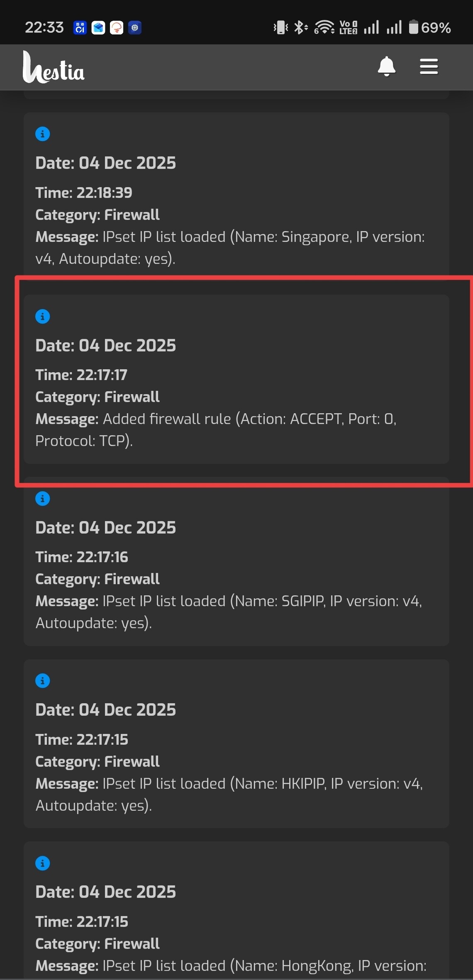This screenshot has width=473, height=980.
Task: Click info icon on HongKong log entry
Action: pos(43,863)
